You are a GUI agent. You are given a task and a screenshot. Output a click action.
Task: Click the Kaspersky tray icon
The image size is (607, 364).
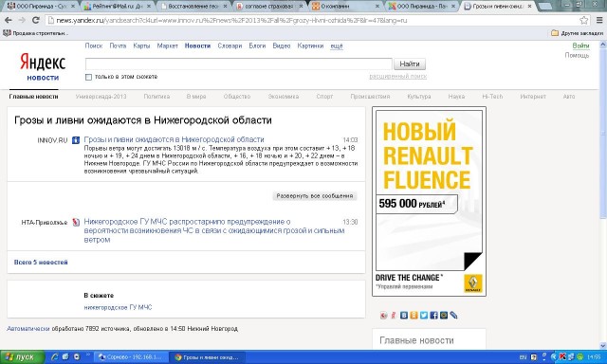coord(562,356)
